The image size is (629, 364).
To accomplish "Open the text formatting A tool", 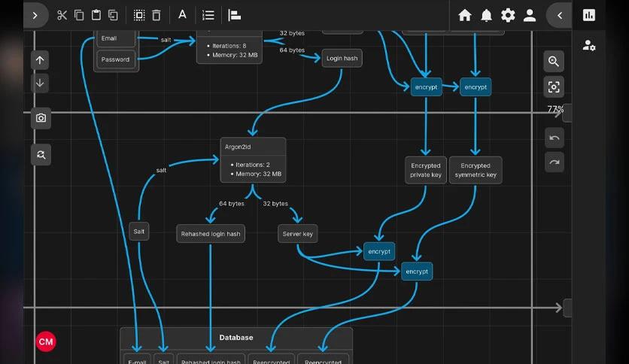I will (182, 15).
